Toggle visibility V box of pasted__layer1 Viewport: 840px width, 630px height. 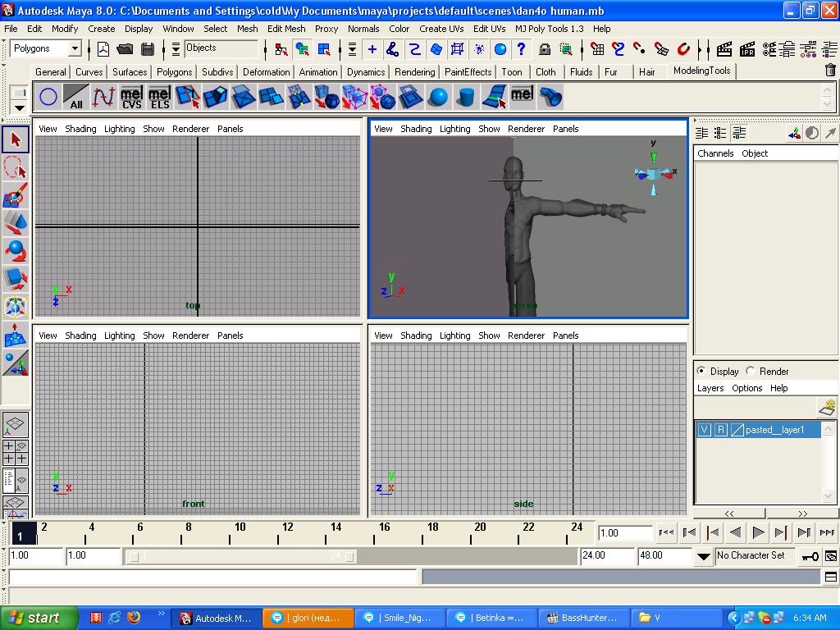(x=705, y=430)
